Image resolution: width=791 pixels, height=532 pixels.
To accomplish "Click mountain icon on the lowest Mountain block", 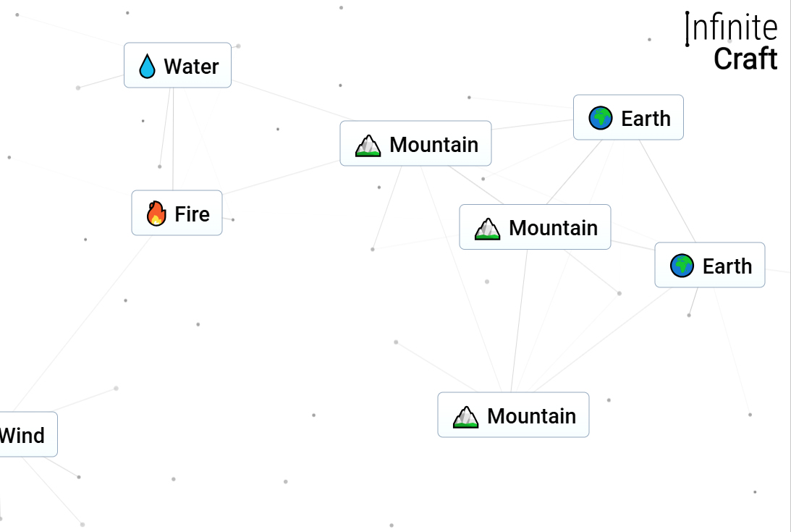I will [x=465, y=416].
